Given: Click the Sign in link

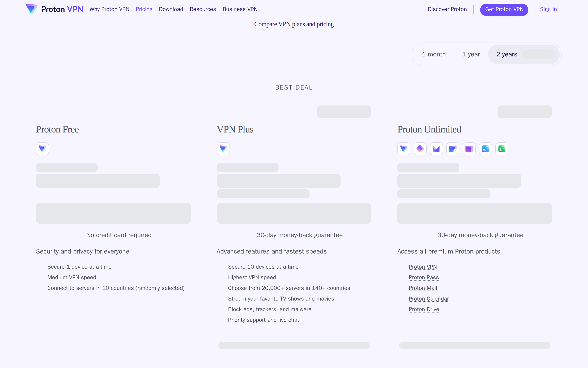Looking at the screenshot, I should coord(548,9).
